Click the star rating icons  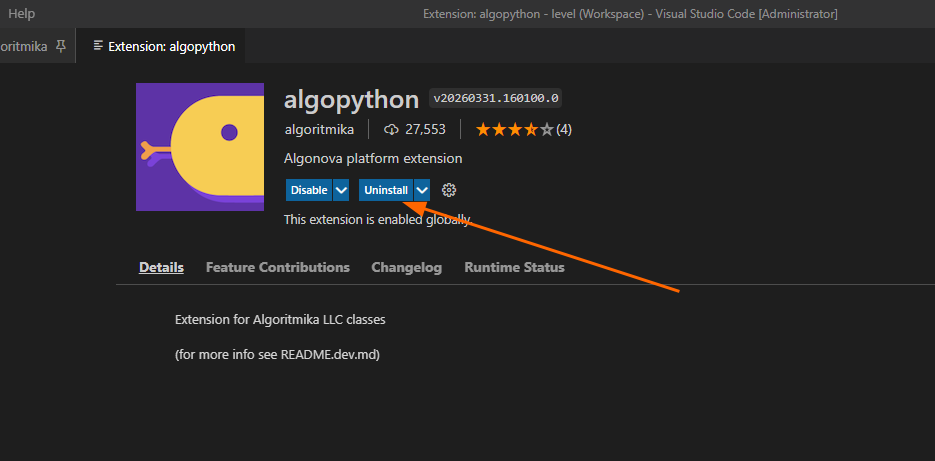[513, 129]
